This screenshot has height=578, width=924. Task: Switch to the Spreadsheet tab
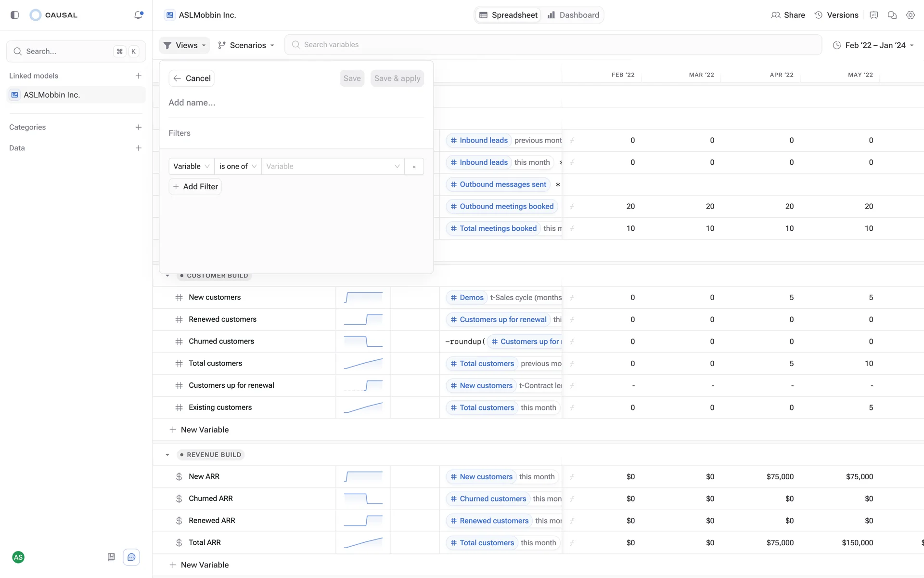tap(508, 15)
